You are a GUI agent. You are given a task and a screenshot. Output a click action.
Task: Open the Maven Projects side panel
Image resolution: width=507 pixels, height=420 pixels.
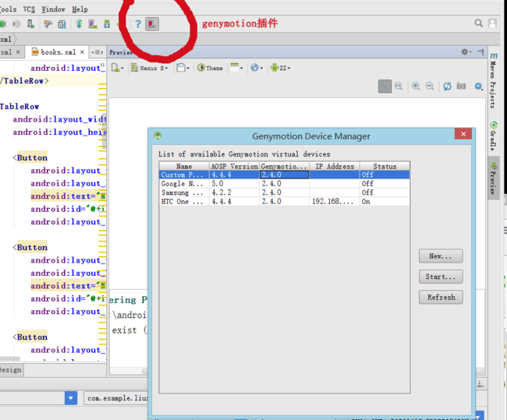(493, 81)
